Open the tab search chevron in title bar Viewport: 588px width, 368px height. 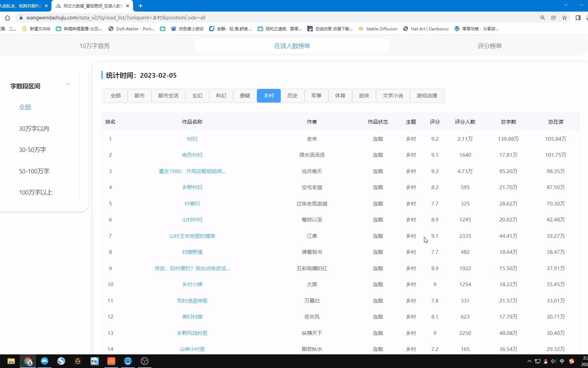point(566,5)
